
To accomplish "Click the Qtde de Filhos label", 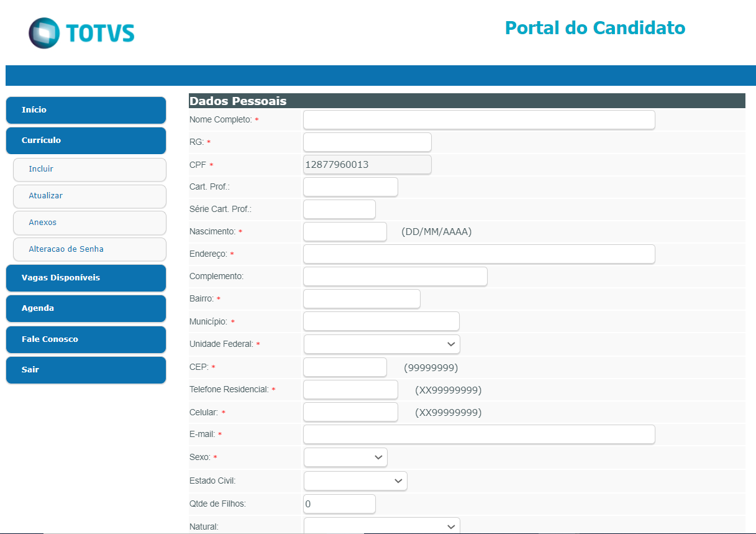I will point(217,504).
